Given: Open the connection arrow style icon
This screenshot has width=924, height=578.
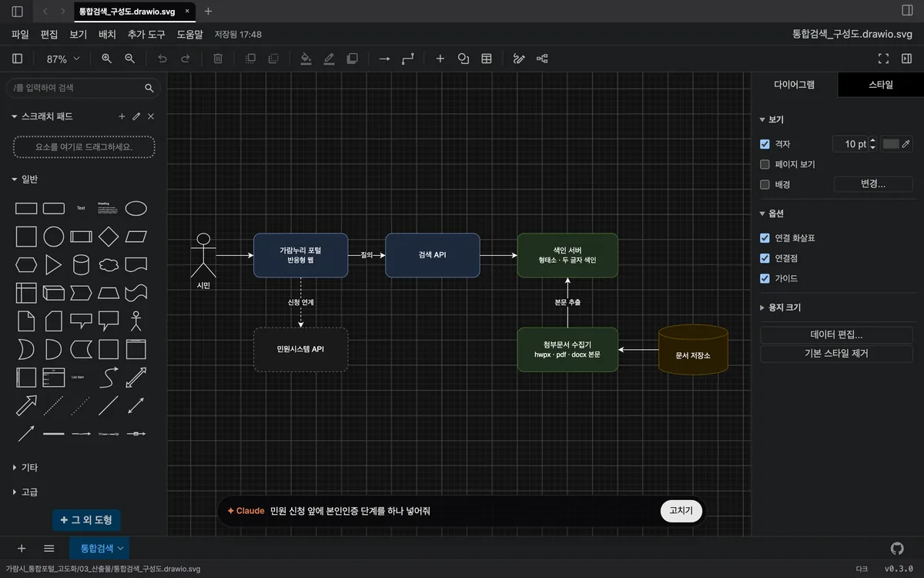Looking at the screenshot, I should pyautogui.click(x=384, y=59).
